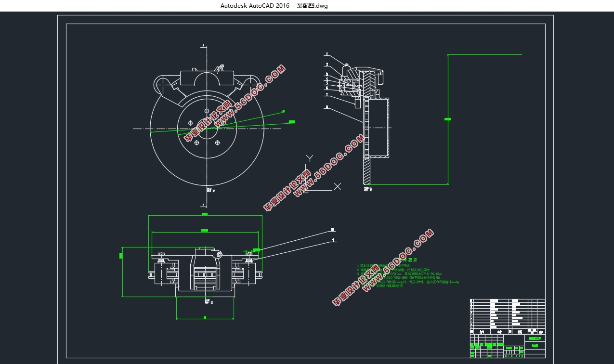
Task: Click the UCS icon origin square
Action: (306, 191)
